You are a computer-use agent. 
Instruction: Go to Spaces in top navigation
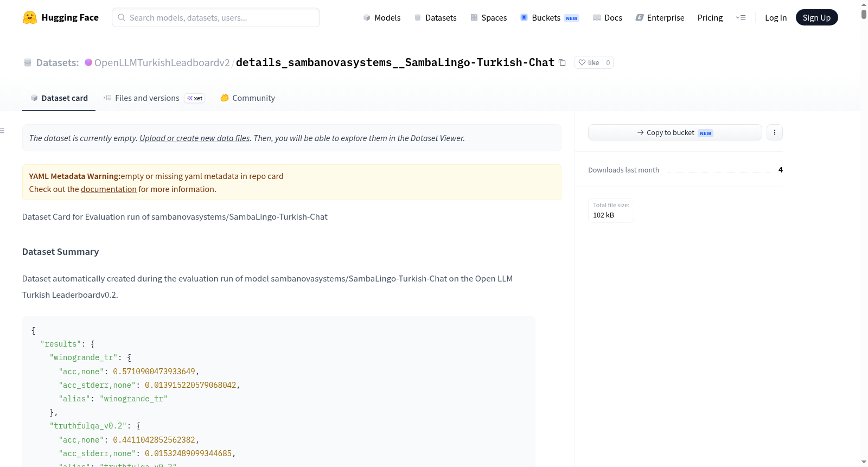[488, 18]
